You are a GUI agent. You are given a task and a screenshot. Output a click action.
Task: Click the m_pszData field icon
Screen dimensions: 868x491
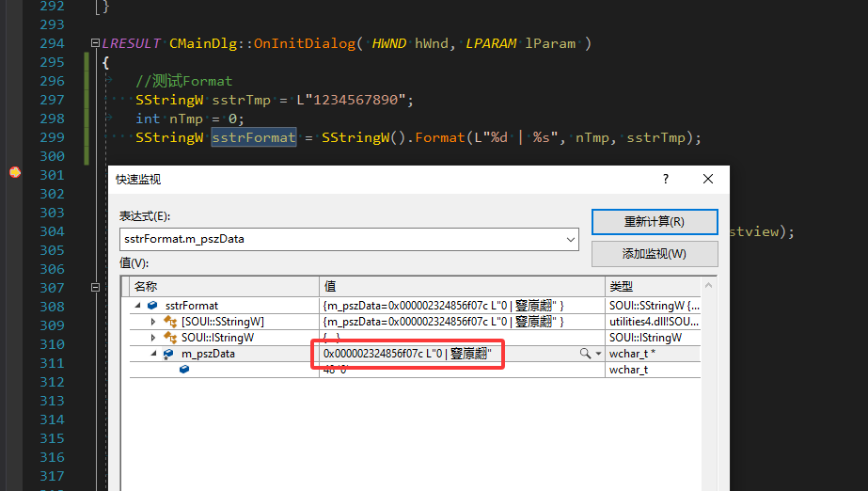pyautogui.click(x=168, y=354)
